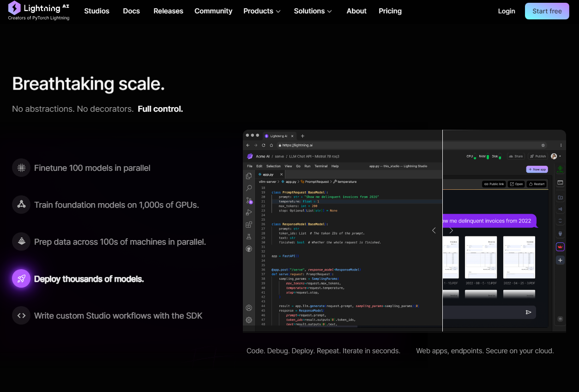
Task: Open folder icon in Studio right sidebar
Action: (560, 198)
